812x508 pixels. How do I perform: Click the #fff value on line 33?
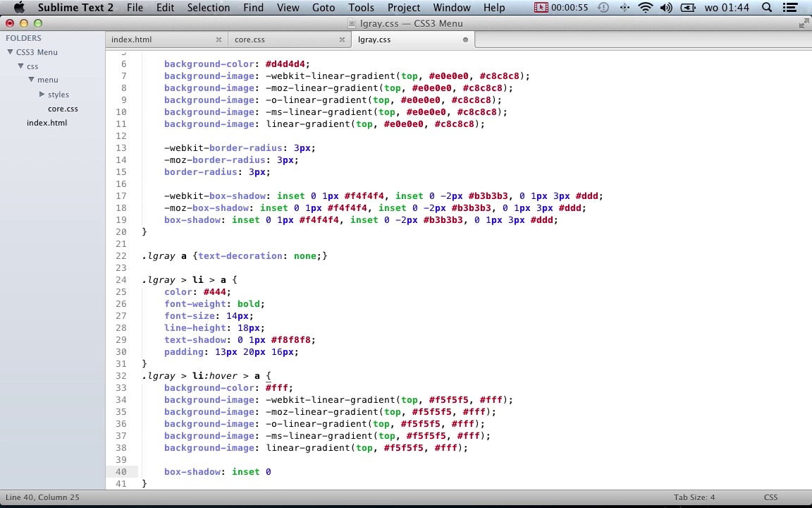tap(276, 388)
